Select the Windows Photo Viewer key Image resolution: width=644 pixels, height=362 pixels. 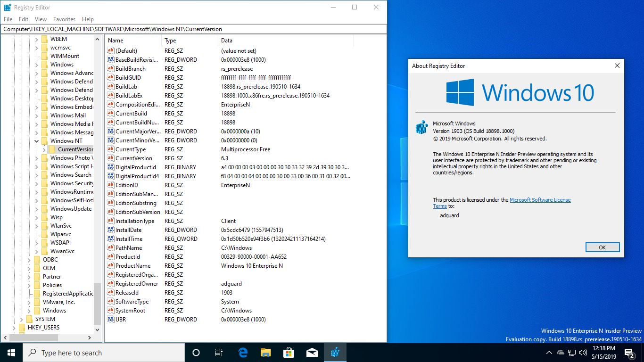(x=72, y=158)
